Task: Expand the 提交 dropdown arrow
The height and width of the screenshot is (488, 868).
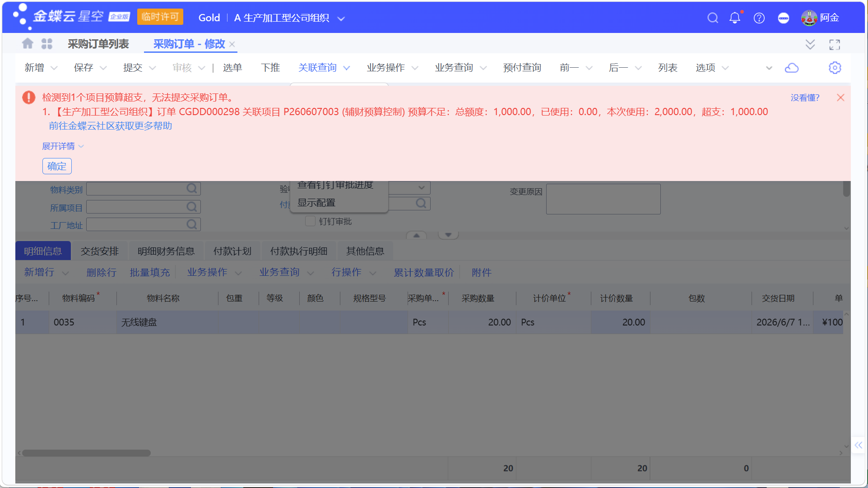Action: (153, 68)
